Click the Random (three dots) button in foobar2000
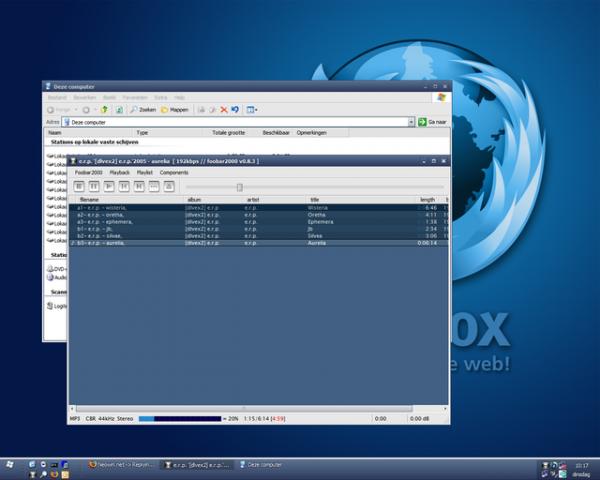The width and height of the screenshot is (600, 480). 154,186
